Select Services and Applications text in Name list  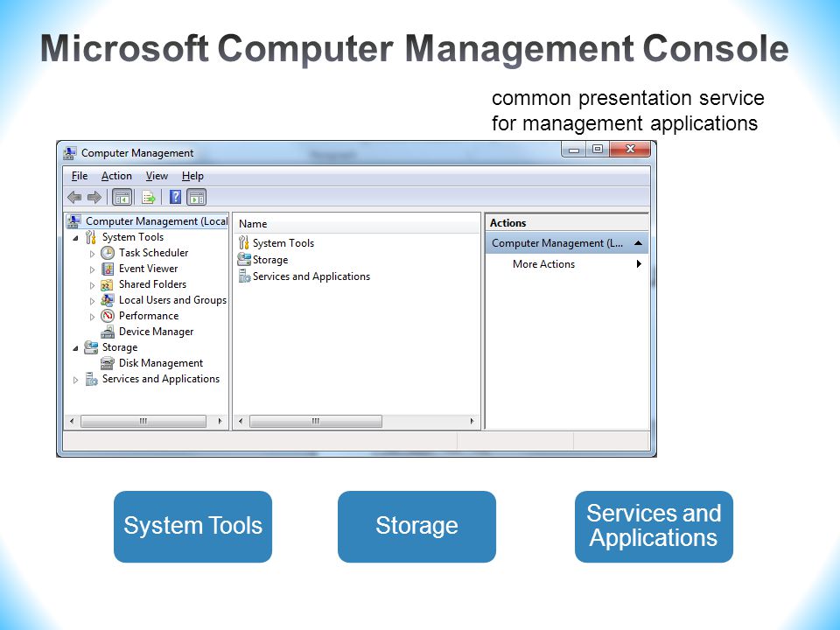[311, 276]
